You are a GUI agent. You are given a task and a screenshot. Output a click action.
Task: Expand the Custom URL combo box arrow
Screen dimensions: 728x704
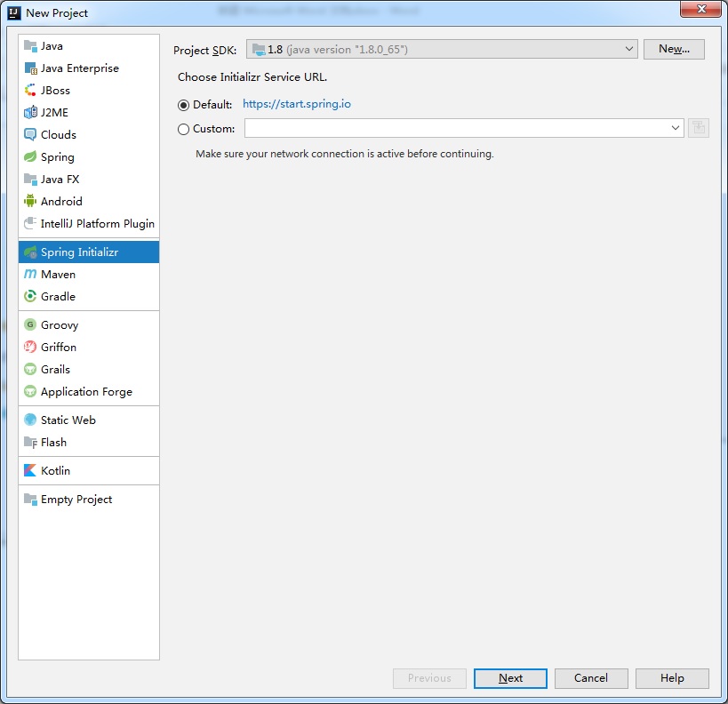pyautogui.click(x=676, y=129)
